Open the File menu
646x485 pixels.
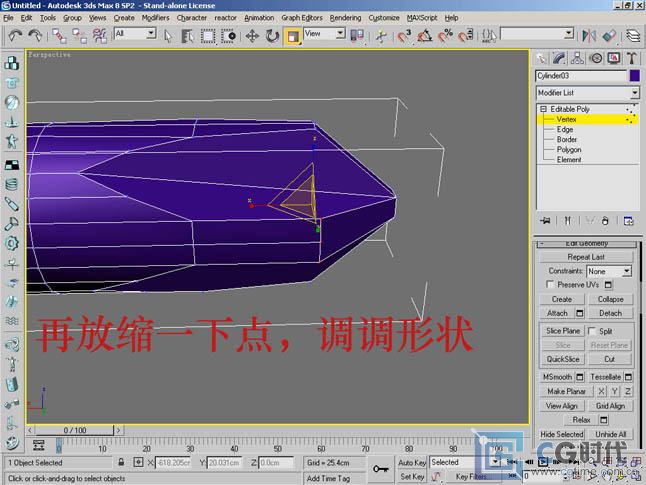click(x=8, y=18)
